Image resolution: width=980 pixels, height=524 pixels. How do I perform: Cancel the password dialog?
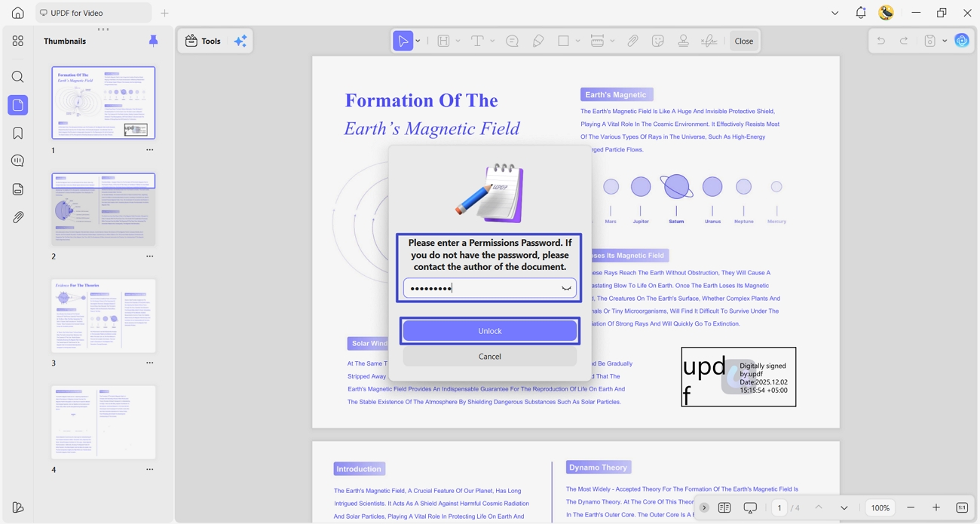(490, 357)
